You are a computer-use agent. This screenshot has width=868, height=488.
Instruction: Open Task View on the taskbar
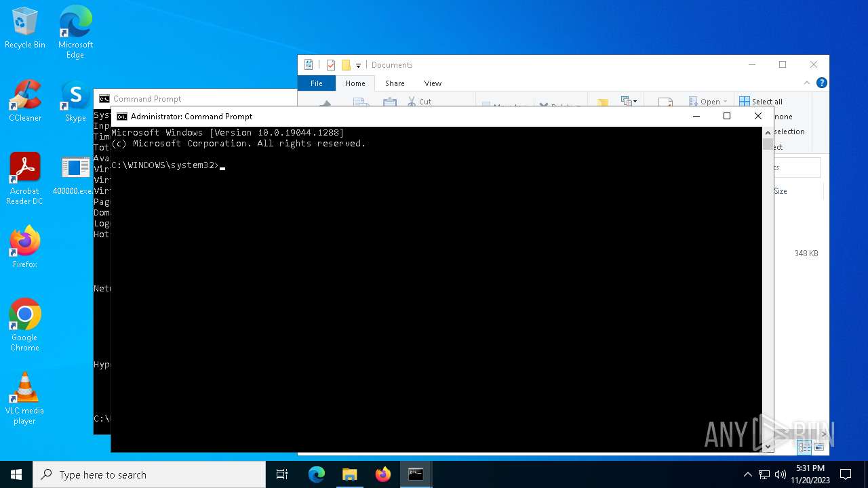click(282, 474)
